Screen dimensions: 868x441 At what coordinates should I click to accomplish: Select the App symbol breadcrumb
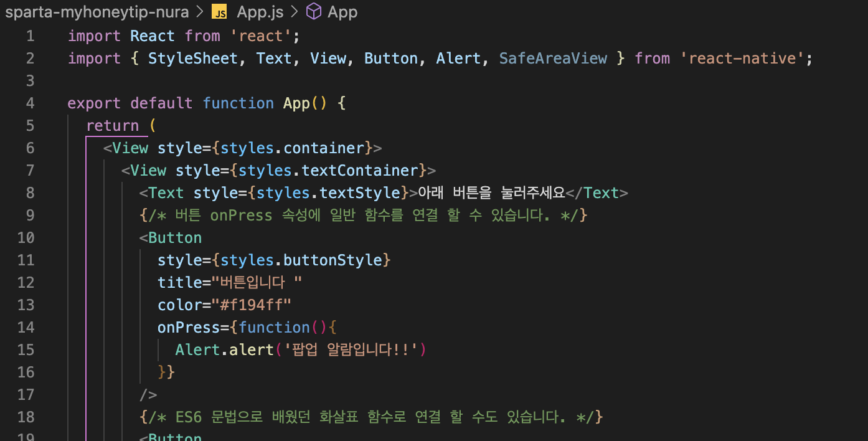[x=342, y=12]
